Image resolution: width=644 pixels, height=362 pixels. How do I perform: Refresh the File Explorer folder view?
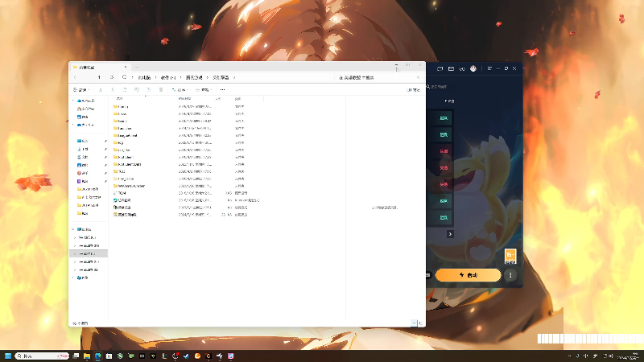pyautogui.click(x=112, y=77)
